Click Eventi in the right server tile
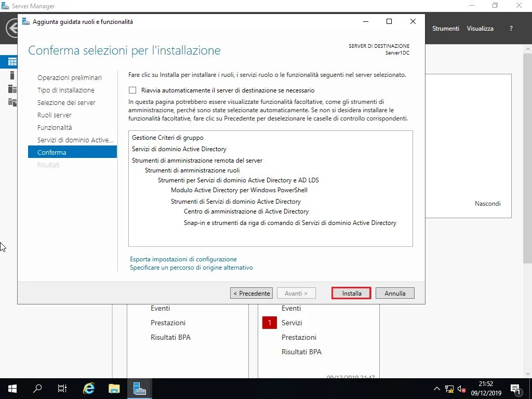The width and height of the screenshot is (532, 399). pyautogui.click(x=291, y=308)
